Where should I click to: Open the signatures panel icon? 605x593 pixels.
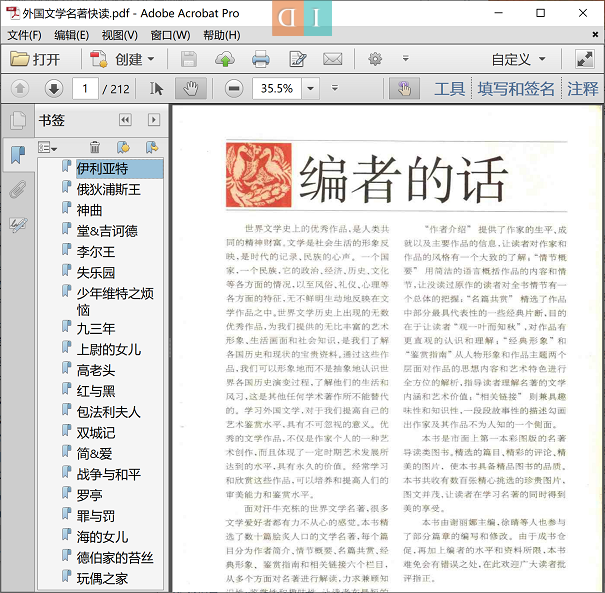(18, 224)
